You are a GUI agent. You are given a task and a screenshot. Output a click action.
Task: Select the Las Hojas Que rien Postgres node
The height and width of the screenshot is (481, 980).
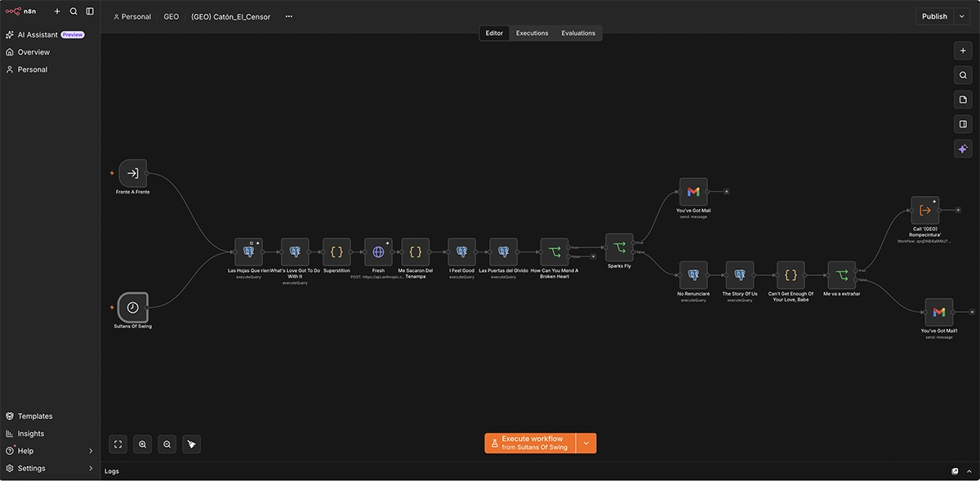[248, 252]
